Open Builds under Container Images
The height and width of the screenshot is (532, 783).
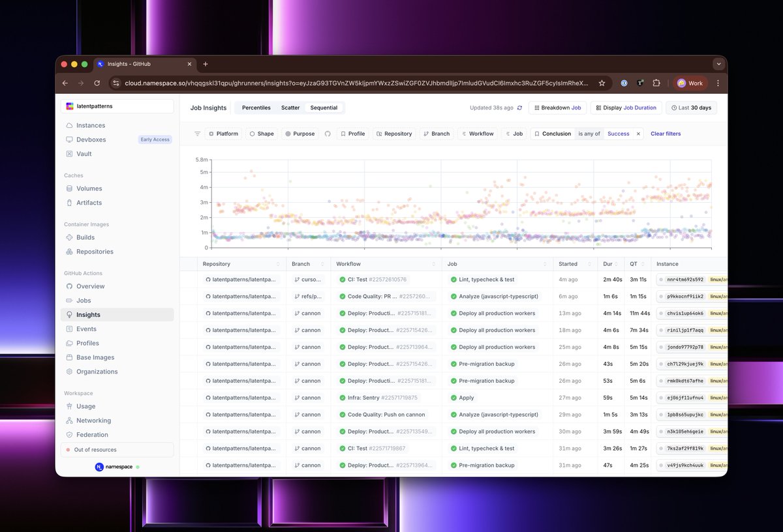click(85, 237)
